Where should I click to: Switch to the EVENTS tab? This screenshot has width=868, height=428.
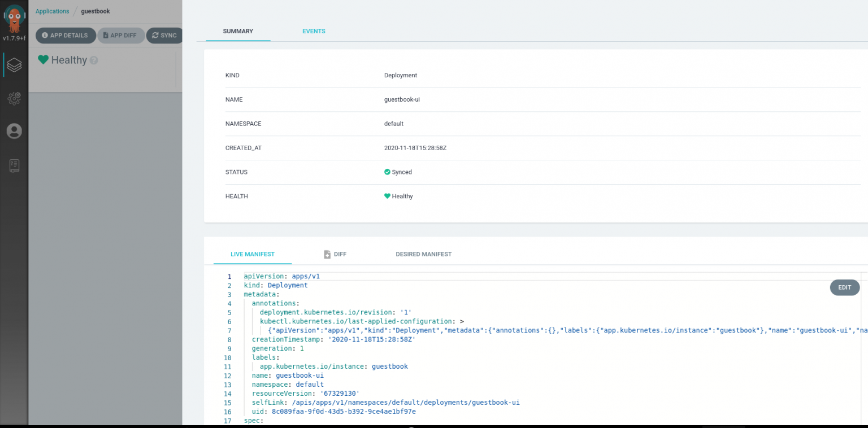pyautogui.click(x=314, y=31)
